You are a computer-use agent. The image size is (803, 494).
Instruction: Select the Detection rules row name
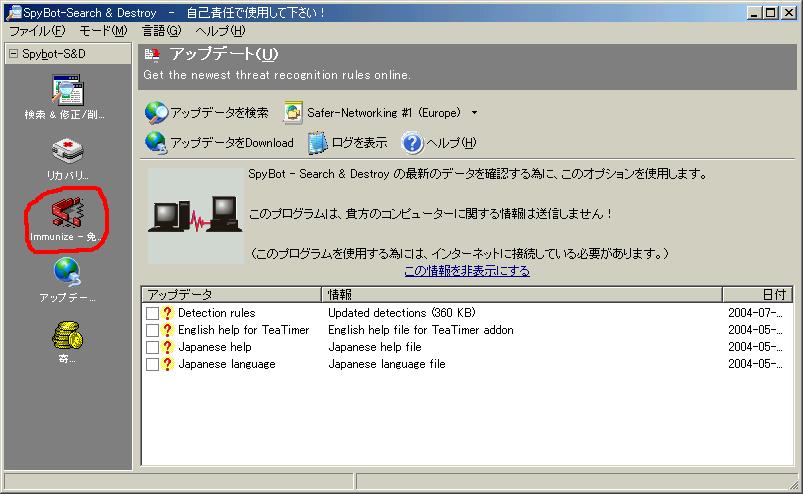tap(217, 313)
